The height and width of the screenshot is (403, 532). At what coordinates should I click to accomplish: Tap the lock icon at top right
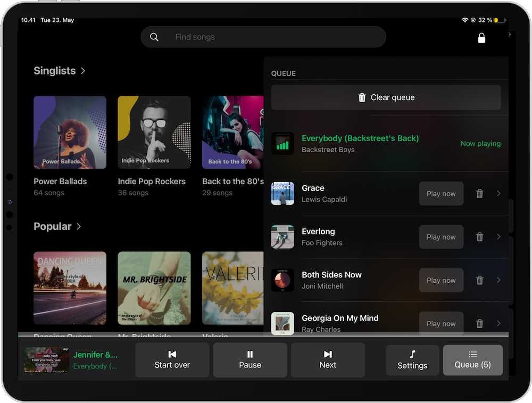tap(481, 38)
